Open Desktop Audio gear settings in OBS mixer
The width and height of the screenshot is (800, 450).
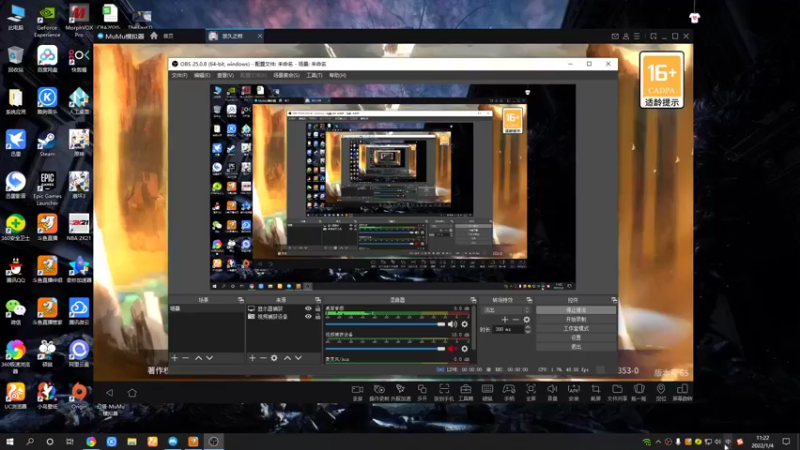coord(464,324)
